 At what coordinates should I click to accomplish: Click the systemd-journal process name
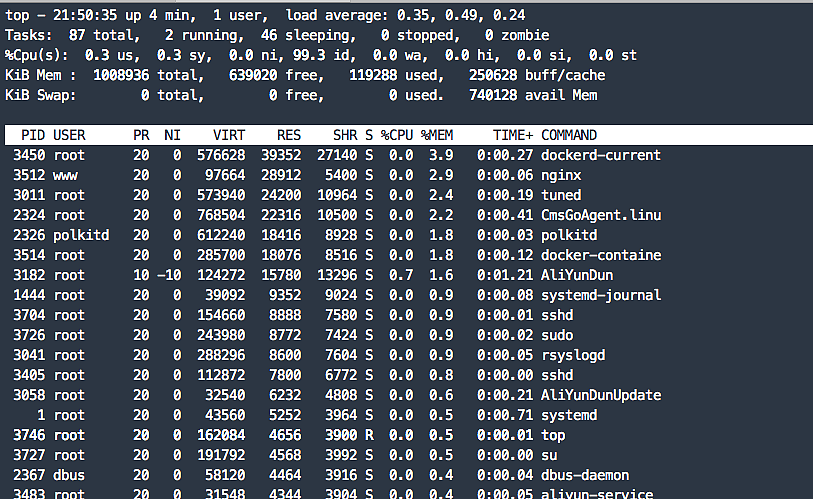pos(601,295)
